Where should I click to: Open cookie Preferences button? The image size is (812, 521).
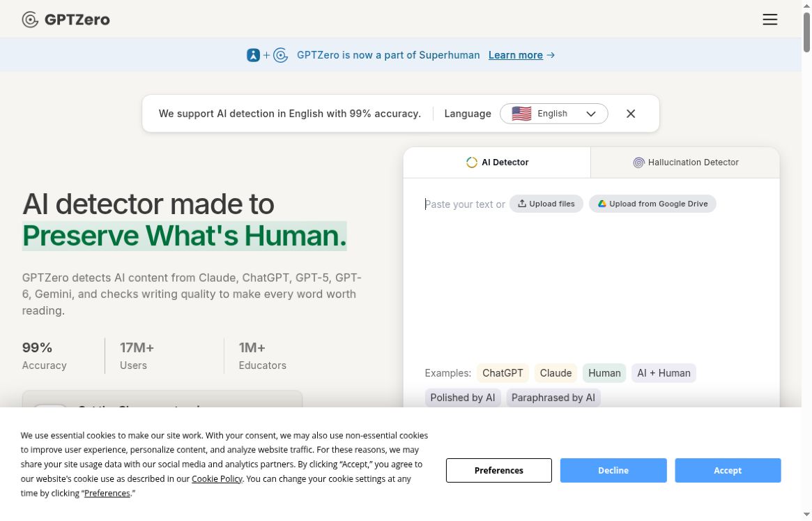(498, 470)
